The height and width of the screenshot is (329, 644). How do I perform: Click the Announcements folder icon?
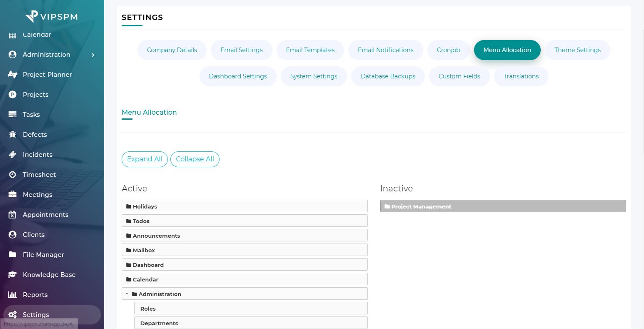129,236
